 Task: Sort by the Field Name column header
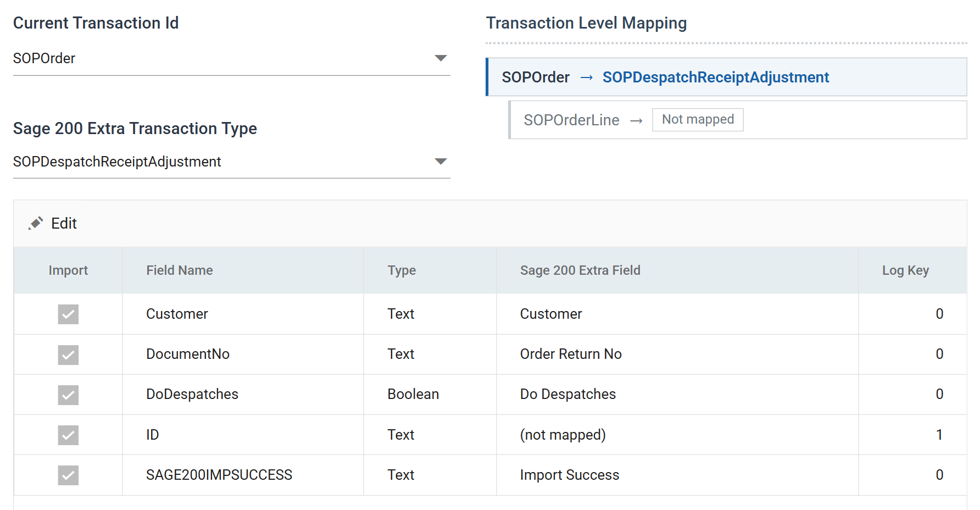243,270
